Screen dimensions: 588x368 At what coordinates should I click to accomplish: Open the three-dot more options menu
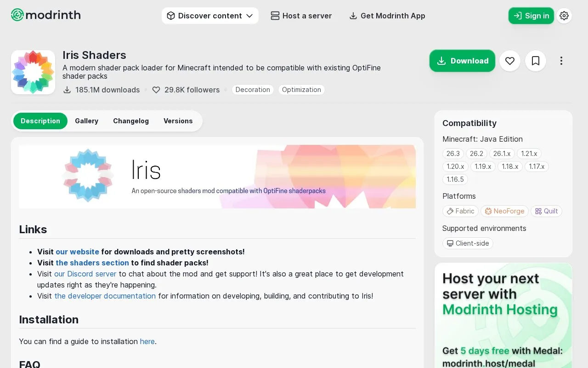[561, 61]
